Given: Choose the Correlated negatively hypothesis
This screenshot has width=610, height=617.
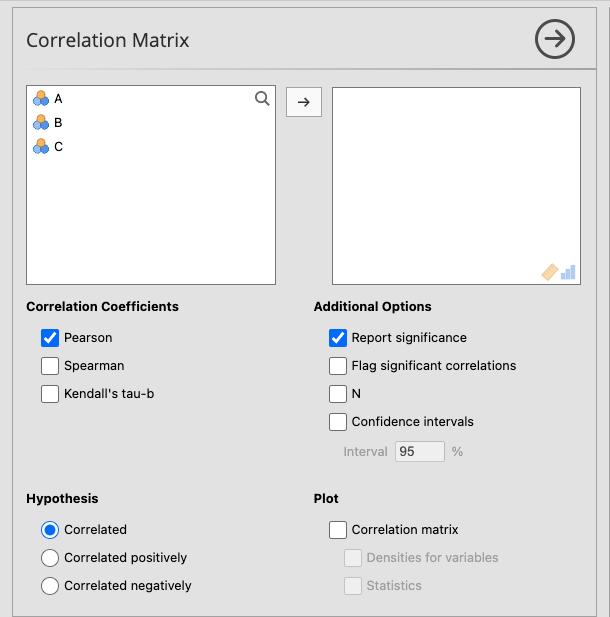Looking at the screenshot, I should coord(50,586).
